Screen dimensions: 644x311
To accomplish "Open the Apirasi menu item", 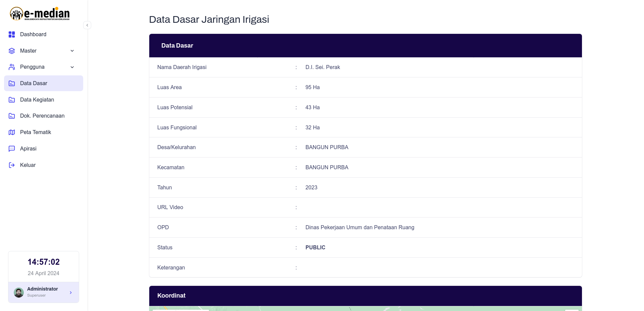I will coord(44,149).
